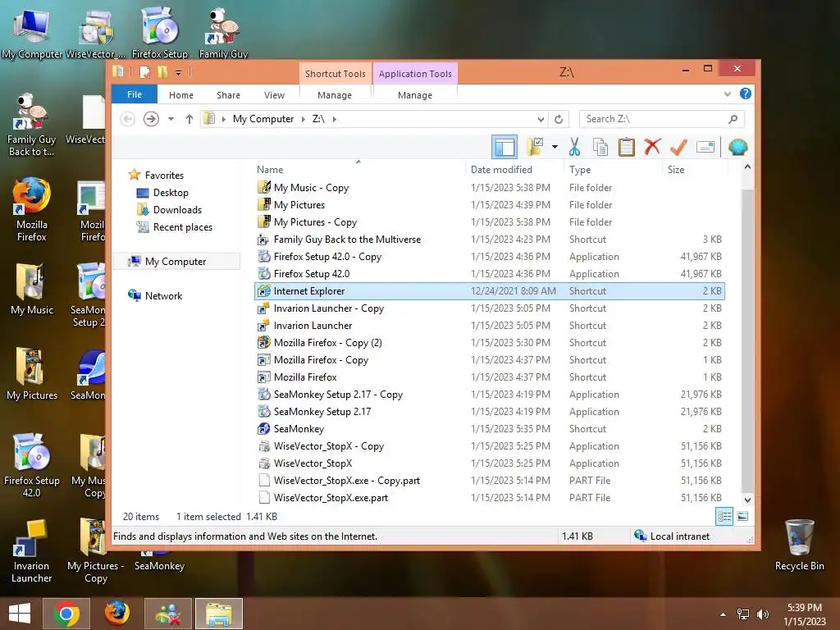Image resolution: width=840 pixels, height=630 pixels.
Task: Click the Forward navigation arrow
Action: click(x=151, y=118)
